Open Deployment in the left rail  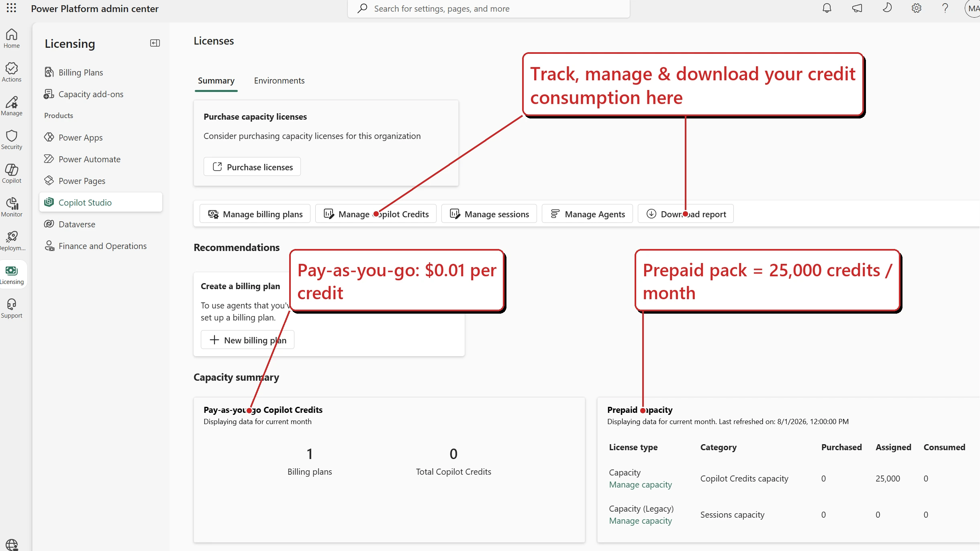click(x=12, y=241)
